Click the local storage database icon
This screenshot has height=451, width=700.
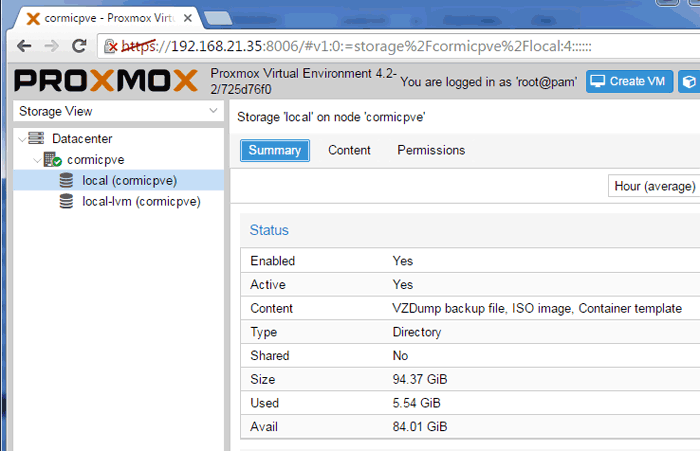click(x=66, y=180)
